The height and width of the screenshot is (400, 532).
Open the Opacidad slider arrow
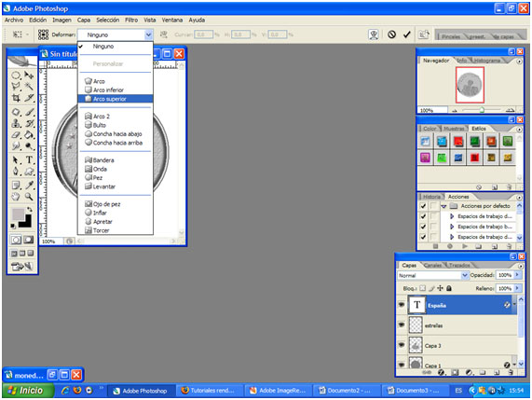tap(517, 275)
